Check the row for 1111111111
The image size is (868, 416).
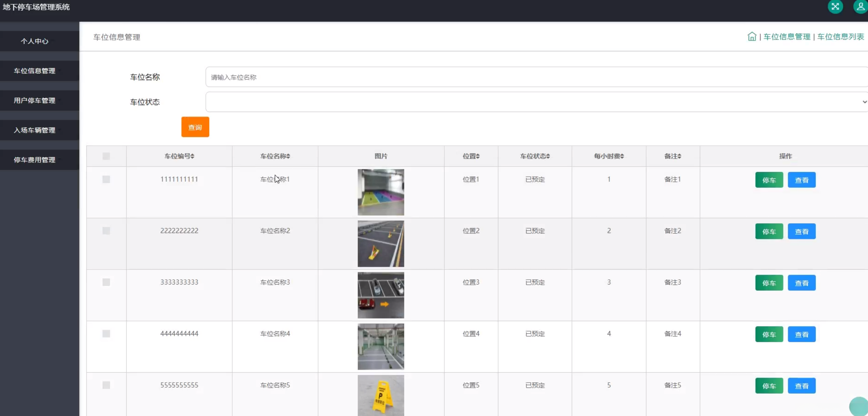pos(106,179)
